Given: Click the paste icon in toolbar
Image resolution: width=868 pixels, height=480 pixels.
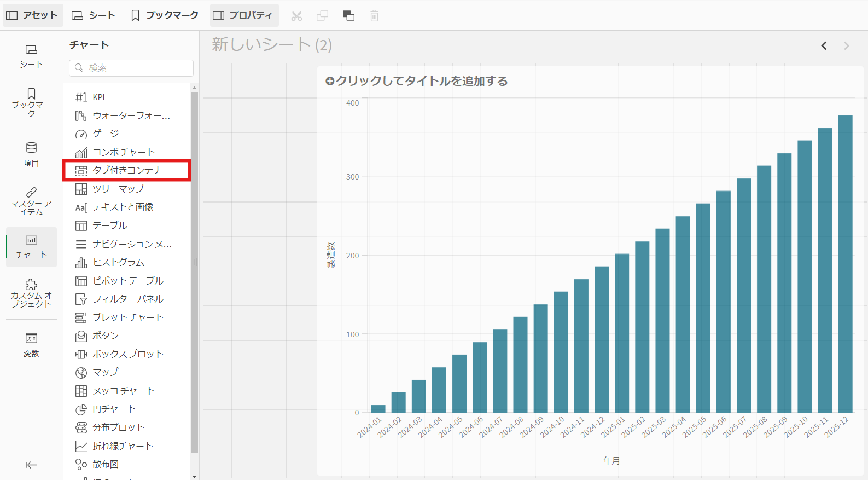Looking at the screenshot, I should (x=348, y=16).
